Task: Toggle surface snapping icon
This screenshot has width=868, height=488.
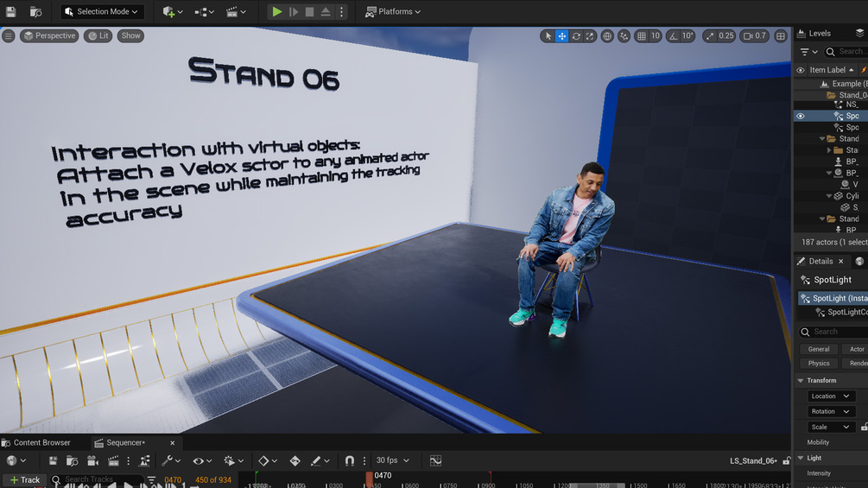Action: (624, 36)
